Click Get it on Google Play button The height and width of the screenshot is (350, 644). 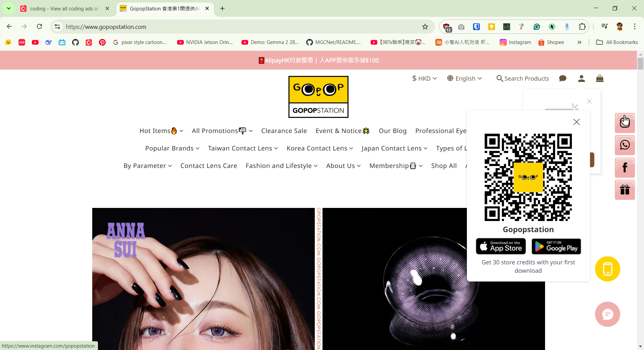tap(556, 247)
